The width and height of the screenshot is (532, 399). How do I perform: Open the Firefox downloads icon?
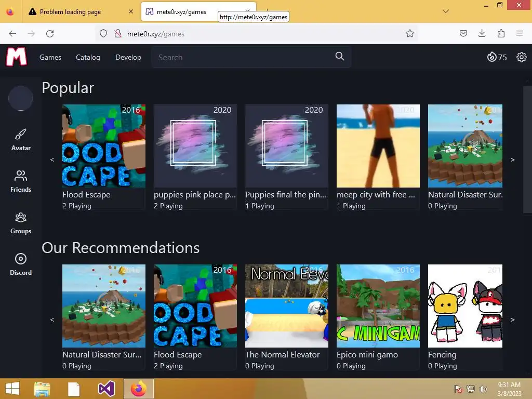pyautogui.click(x=482, y=33)
